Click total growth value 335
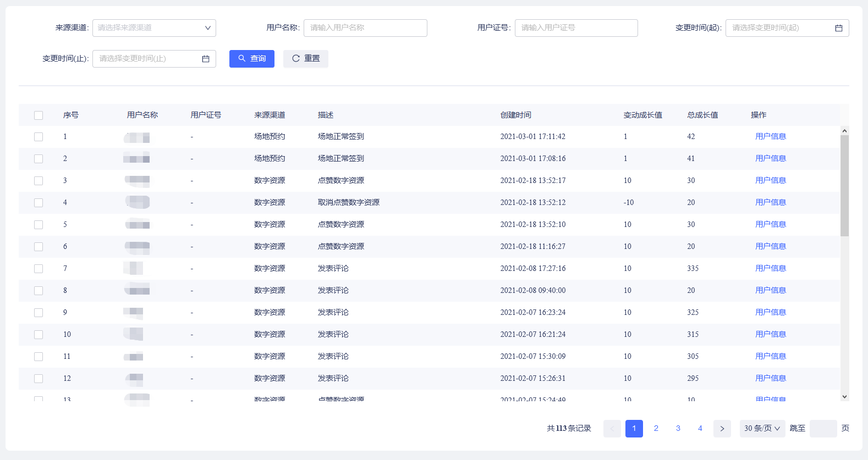This screenshot has height=460, width=868. (x=693, y=269)
